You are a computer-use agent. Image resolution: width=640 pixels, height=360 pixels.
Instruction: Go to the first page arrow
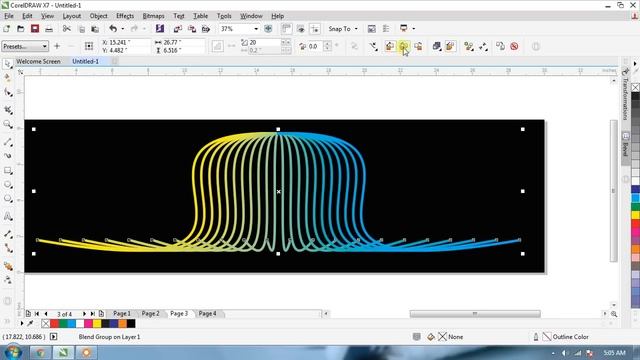37,313
